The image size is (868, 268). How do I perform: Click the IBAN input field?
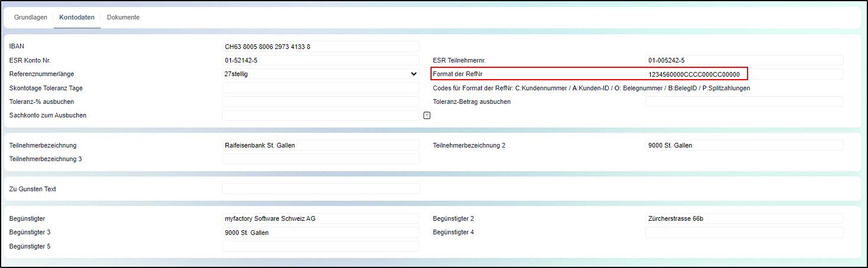321,46
